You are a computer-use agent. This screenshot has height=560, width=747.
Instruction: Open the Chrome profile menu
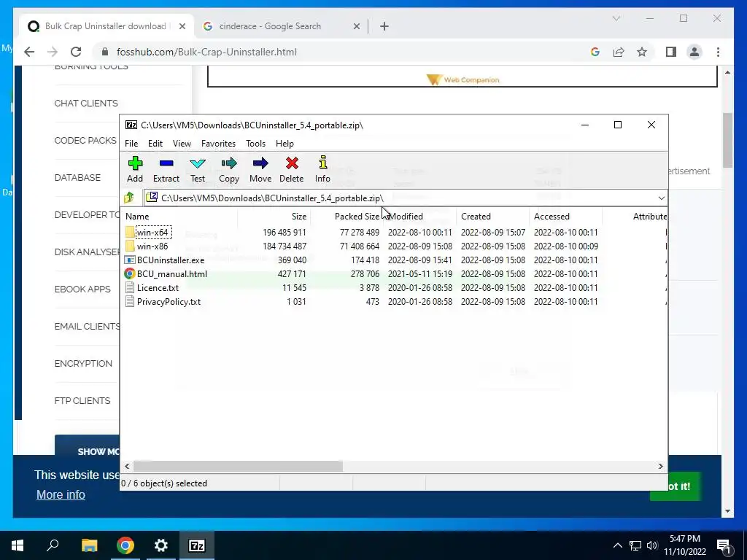pos(694,52)
